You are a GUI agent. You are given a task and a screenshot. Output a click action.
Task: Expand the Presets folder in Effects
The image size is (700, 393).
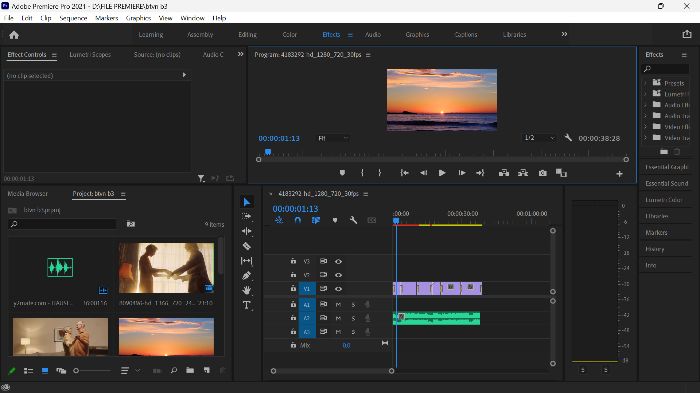pos(645,83)
